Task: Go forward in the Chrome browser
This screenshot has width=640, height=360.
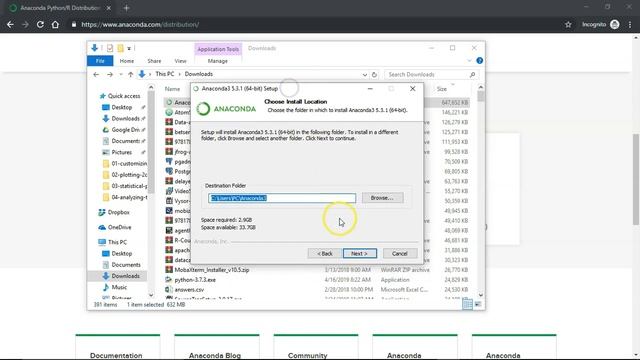Action: pyautogui.click(x=25, y=24)
